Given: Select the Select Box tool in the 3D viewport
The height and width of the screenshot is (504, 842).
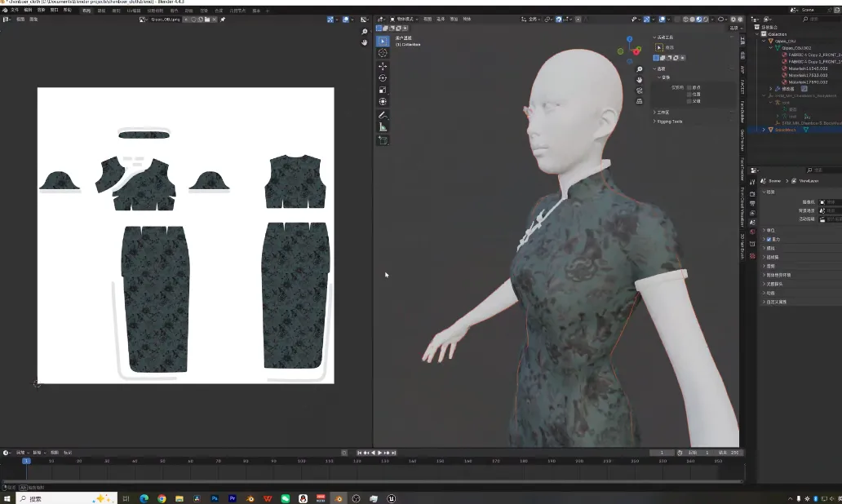Looking at the screenshot, I should point(383,41).
